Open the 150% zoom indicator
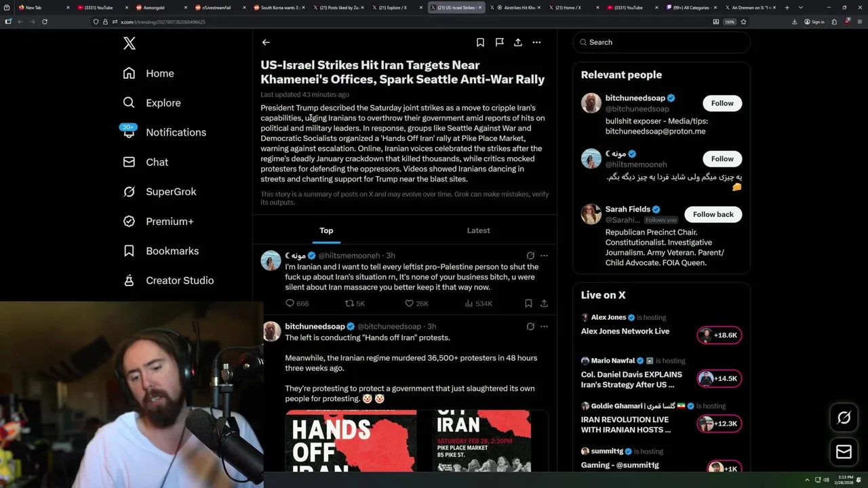The height and width of the screenshot is (488, 868). point(729,22)
